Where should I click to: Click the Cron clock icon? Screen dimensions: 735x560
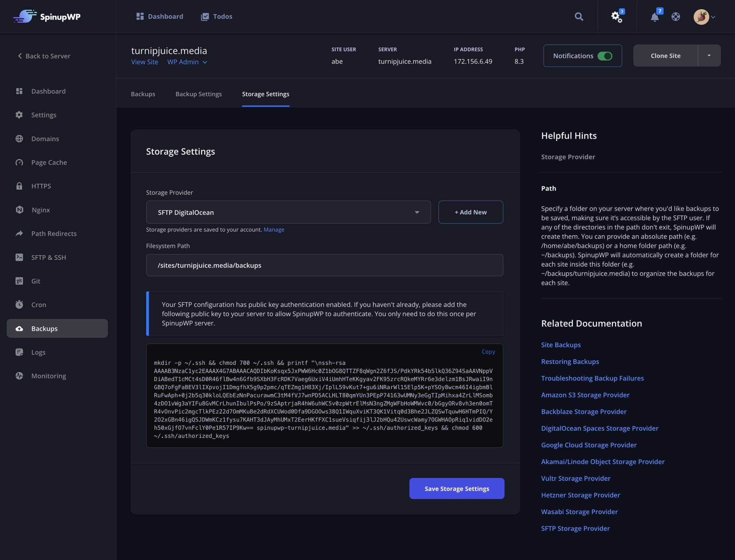[x=19, y=304]
